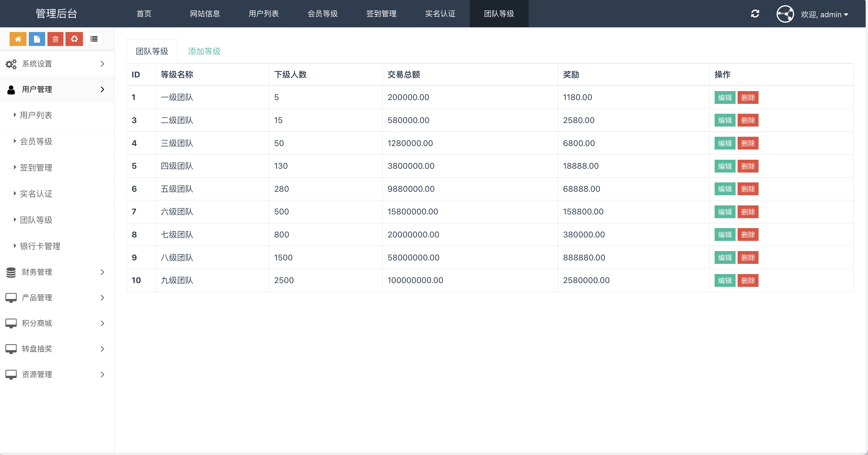
Task: Click the 签到管理 sidebar entry
Action: pos(36,167)
